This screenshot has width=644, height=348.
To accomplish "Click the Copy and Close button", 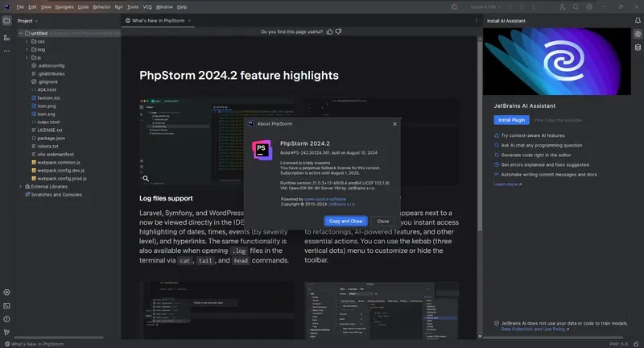I will point(345,221).
